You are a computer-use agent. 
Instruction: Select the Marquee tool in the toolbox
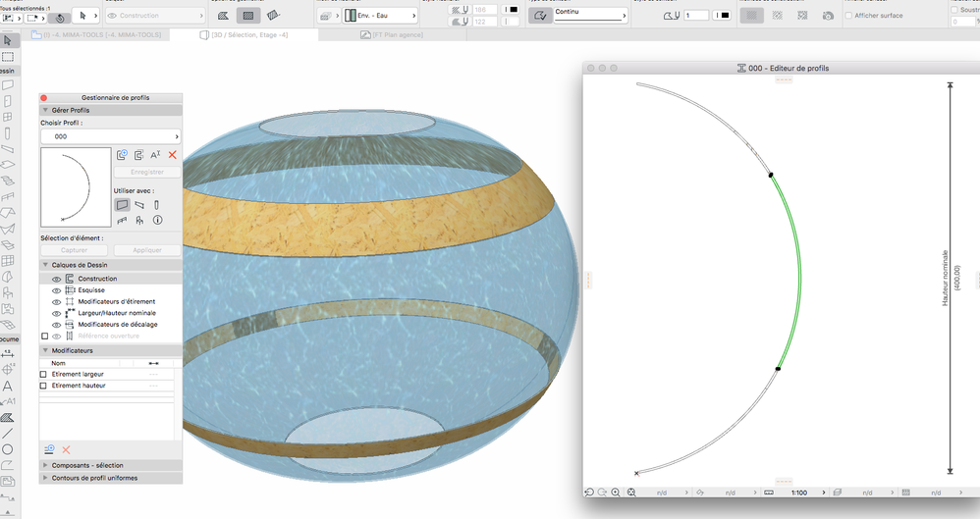click(8, 57)
